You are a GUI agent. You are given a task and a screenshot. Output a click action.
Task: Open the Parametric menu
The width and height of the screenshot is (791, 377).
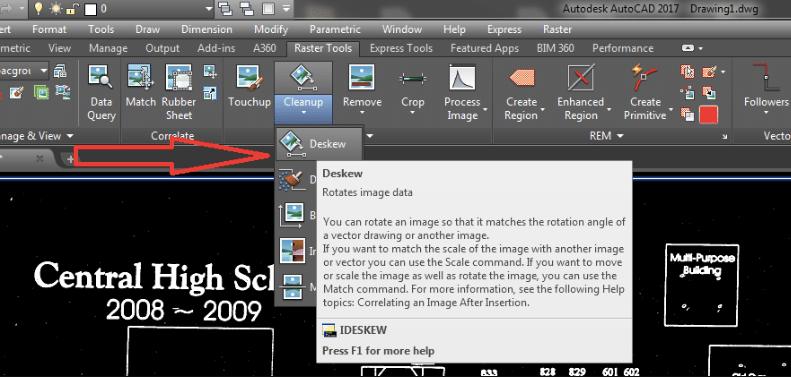point(335,29)
